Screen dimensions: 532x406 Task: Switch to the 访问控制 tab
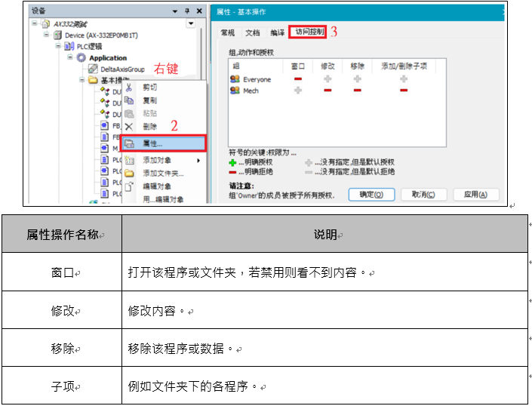[x=308, y=32]
